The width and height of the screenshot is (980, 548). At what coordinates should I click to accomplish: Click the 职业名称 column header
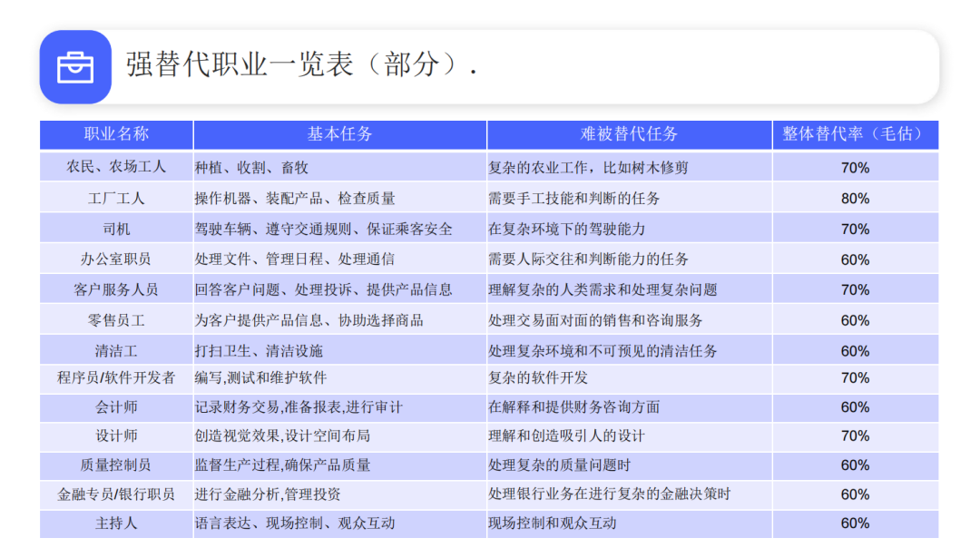[115, 134]
